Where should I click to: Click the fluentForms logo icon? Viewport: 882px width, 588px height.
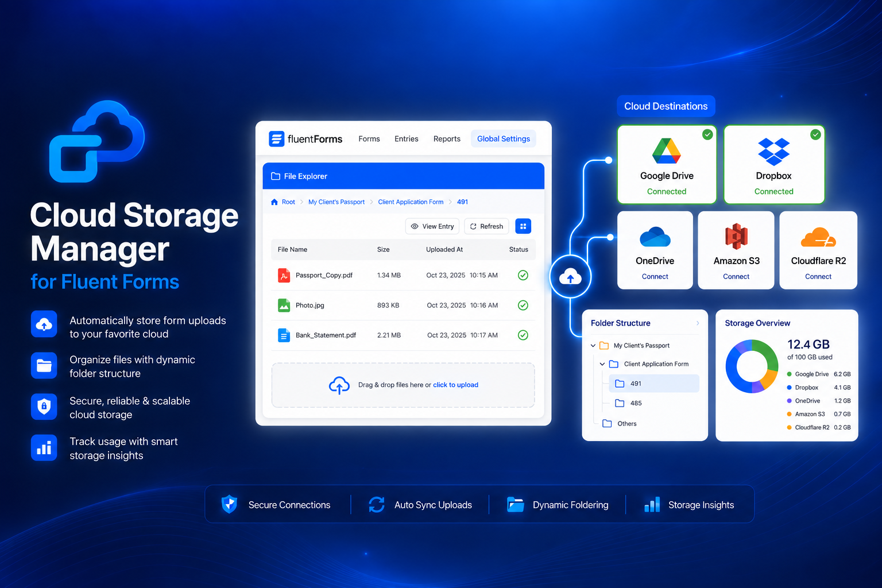[277, 139]
